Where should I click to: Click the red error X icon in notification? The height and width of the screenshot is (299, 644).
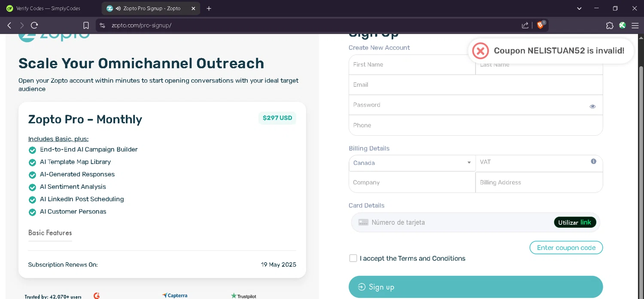[x=480, y=51]
